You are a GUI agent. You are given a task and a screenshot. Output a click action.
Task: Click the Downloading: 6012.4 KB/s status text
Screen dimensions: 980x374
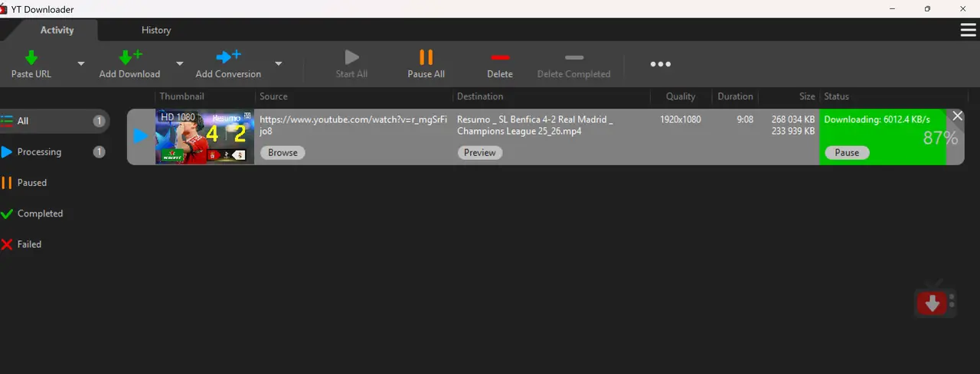(x=877, y=119)
